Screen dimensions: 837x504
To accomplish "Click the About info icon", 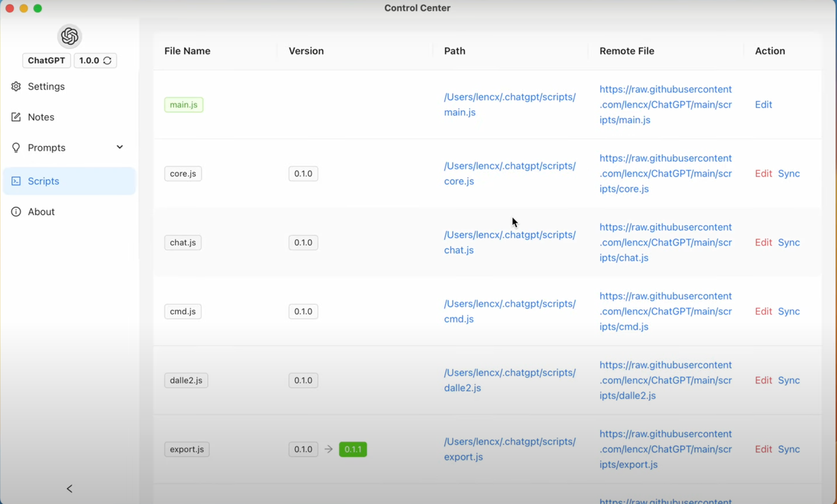I will [16, 212].
